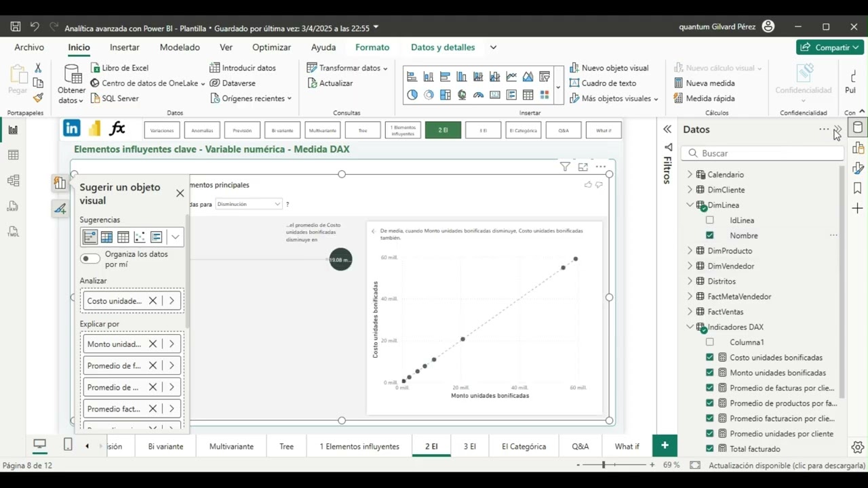Expand the suggested visuals dropdown arrow
The image size is (868, 488).
click(x=176, y=237)
